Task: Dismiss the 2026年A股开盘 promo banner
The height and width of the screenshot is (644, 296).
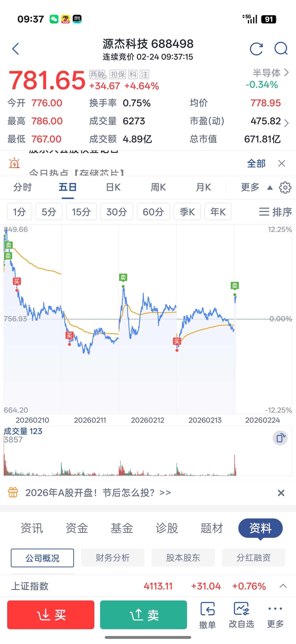Action: pos(281,493)
